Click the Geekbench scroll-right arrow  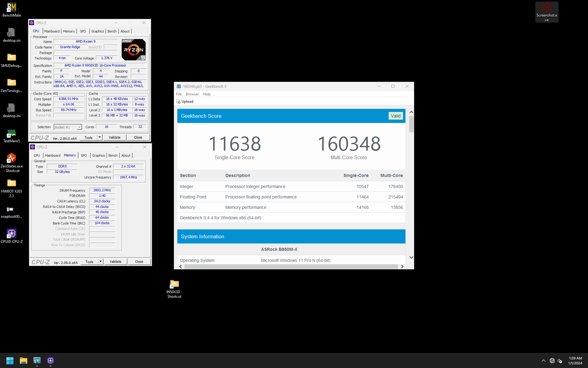point(402,266)
